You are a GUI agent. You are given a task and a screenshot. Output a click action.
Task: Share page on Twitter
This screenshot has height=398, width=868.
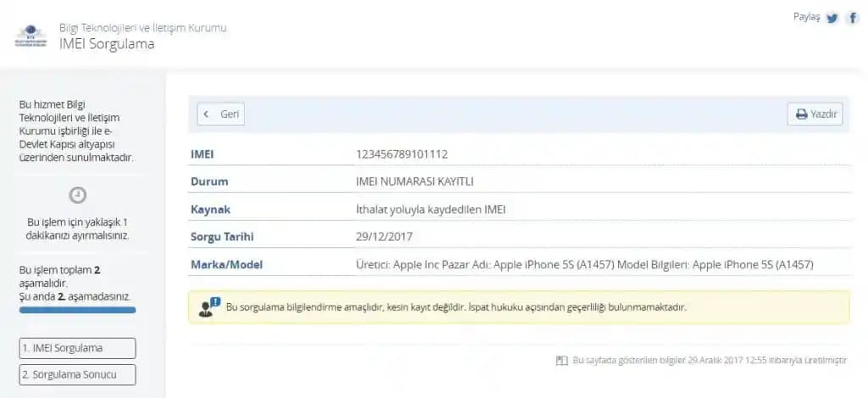coord(832,19)
